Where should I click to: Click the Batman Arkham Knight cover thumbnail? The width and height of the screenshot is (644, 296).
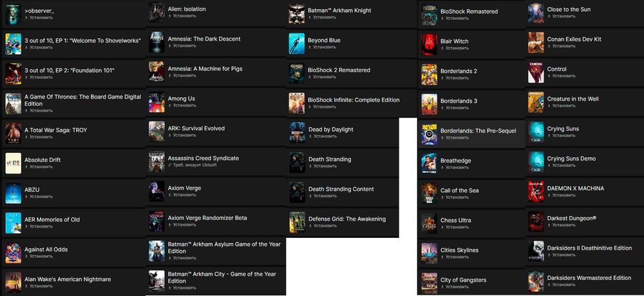(296, 14)
